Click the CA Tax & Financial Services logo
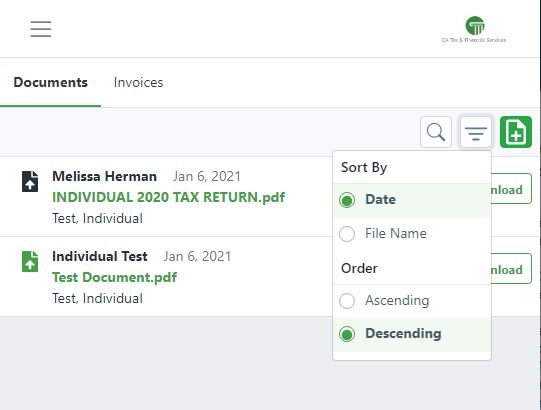 coord(474,29)
